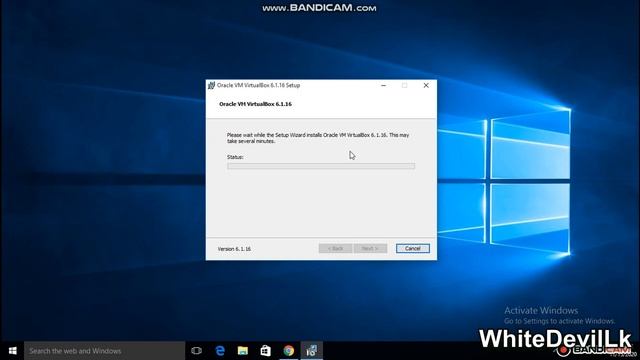This screenshot has height=360, width=640.
Task: Click the 'Version 6.1.16' label
Action: tap(234, 249)
